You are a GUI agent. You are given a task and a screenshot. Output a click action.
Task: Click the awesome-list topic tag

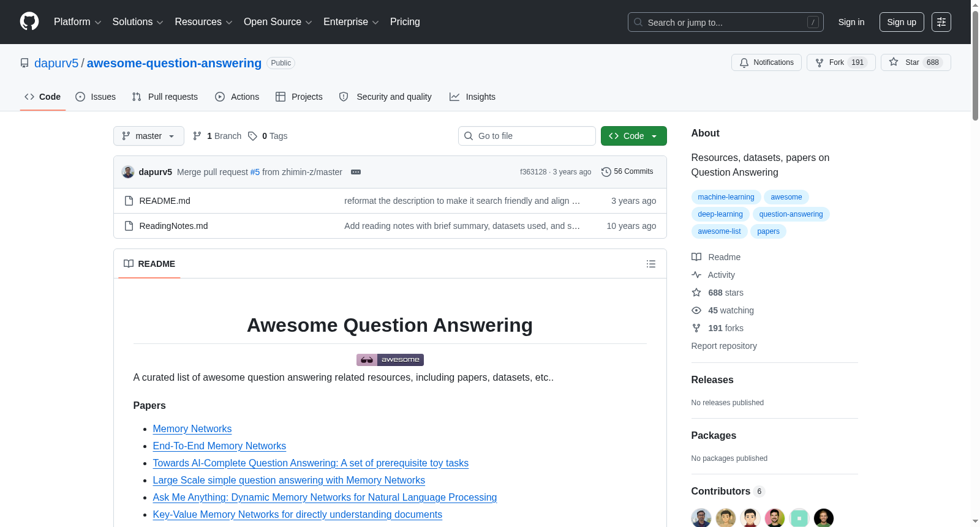click(x=719, y=231)
